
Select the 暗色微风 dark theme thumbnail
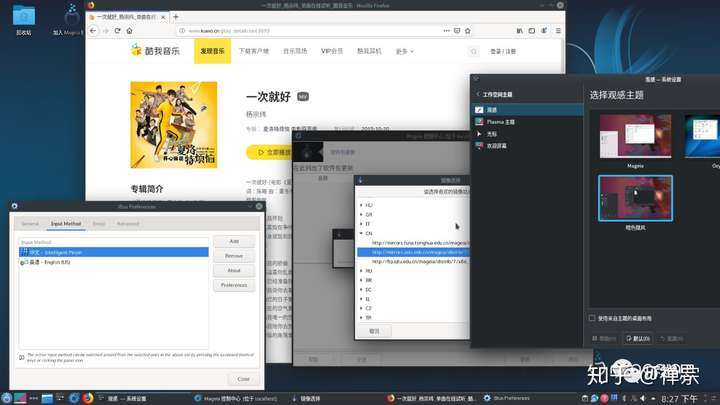click(636, 198)
